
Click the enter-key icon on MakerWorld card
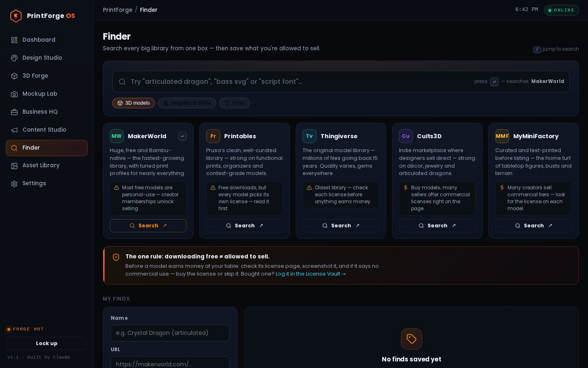tap(183, 136)
